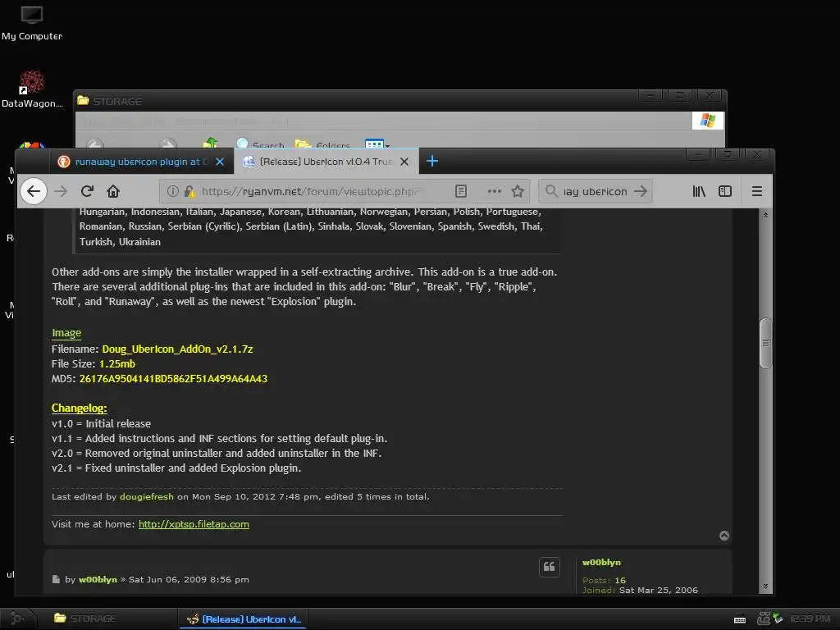Open My Computer desktop icon

[x=32, y=23]
